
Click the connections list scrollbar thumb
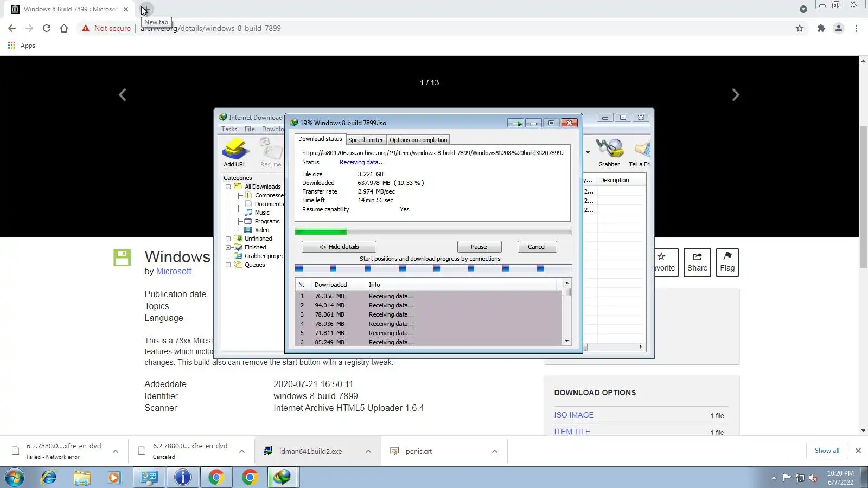click(x=567, y=292)
